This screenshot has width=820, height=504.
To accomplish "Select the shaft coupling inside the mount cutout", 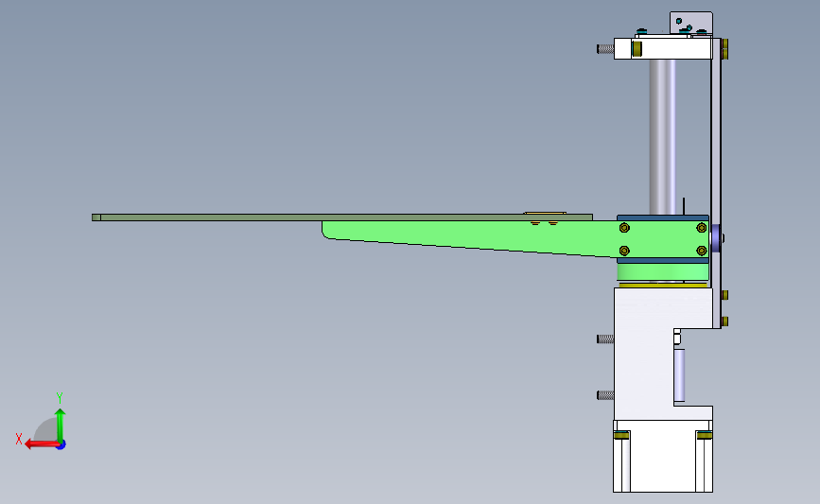I will [x=679, y=375].
